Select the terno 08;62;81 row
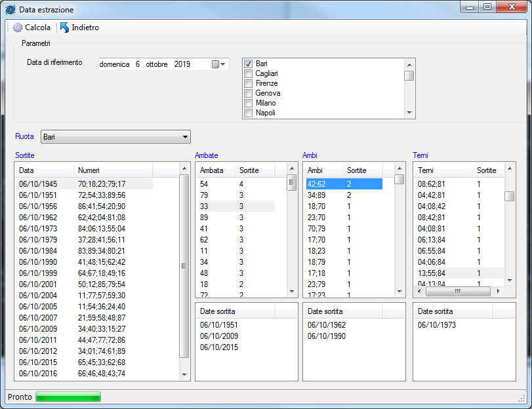 point(460,184)
